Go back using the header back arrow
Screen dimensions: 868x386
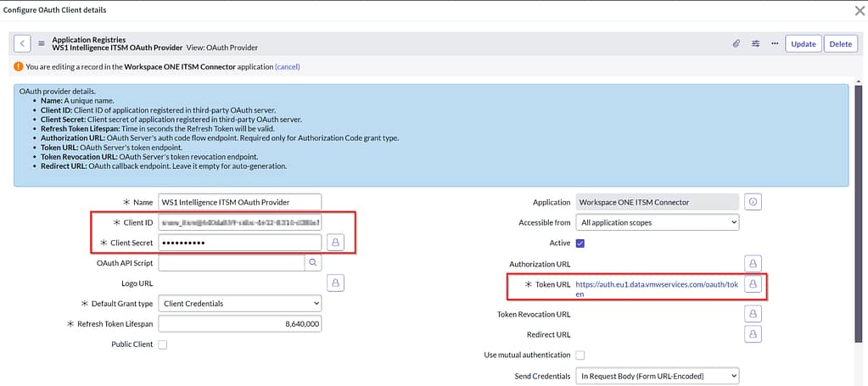coord(22,44)
